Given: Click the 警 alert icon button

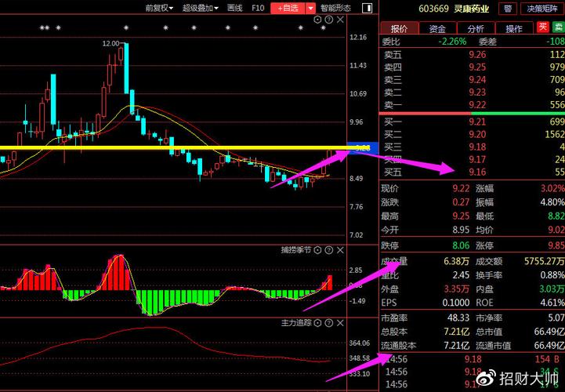Looking at the screenshot, I should click(508, 9).
